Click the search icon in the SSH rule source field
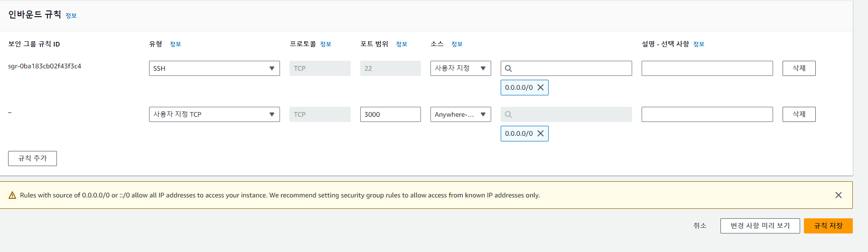This screenshot has height=252, width=868. 508,68
